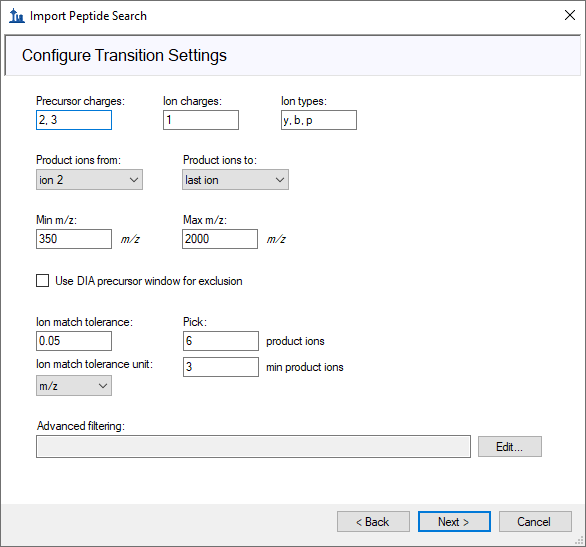Viewport: 586px width, 547px height.
Task: Click the min product ions field
Action: [220, 367]
